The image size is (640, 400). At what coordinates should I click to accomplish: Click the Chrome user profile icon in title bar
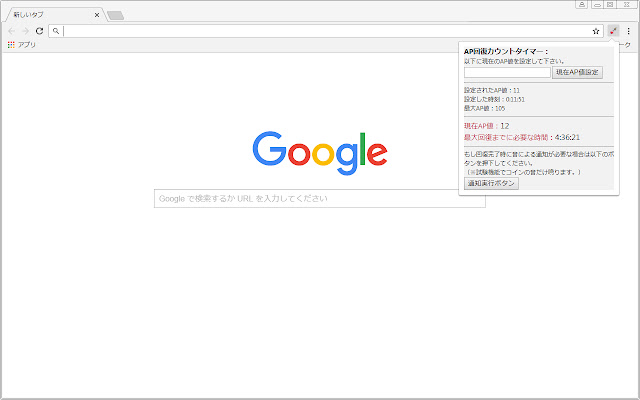point(582,4)
